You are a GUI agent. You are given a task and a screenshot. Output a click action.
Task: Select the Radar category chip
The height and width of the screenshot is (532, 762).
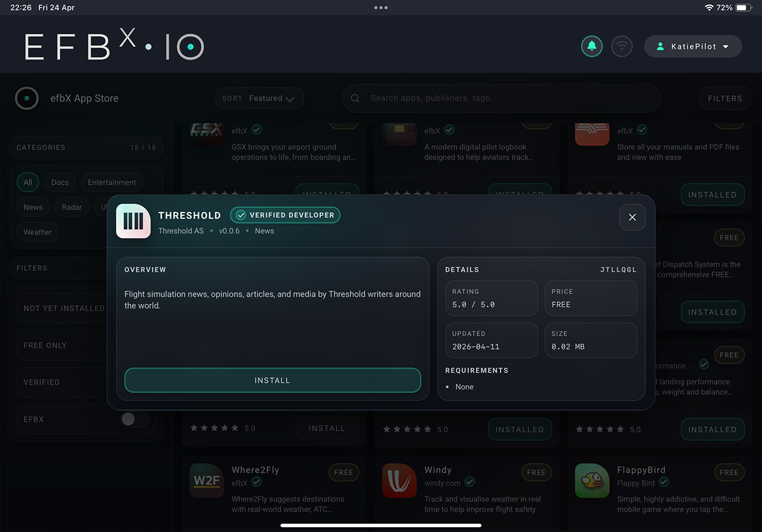pos(72,207)
